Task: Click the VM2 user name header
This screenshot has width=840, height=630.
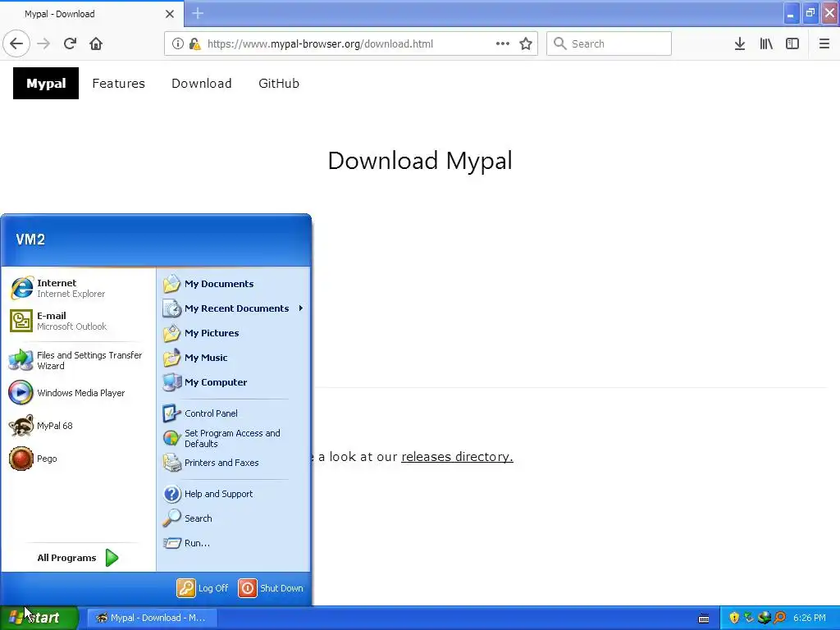Action: 30,240
